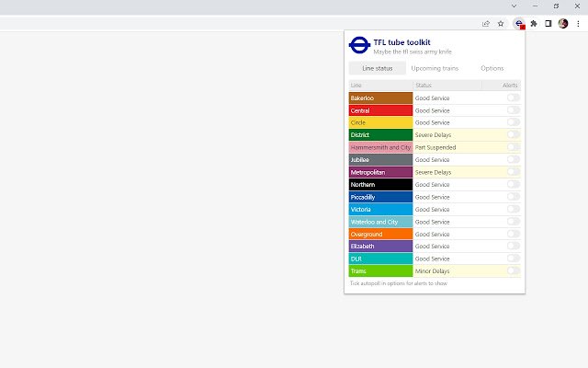Viewport: 588px width, 368px height.
Task: Bookmark this page with the star icon
Action: tap(501, 24)
